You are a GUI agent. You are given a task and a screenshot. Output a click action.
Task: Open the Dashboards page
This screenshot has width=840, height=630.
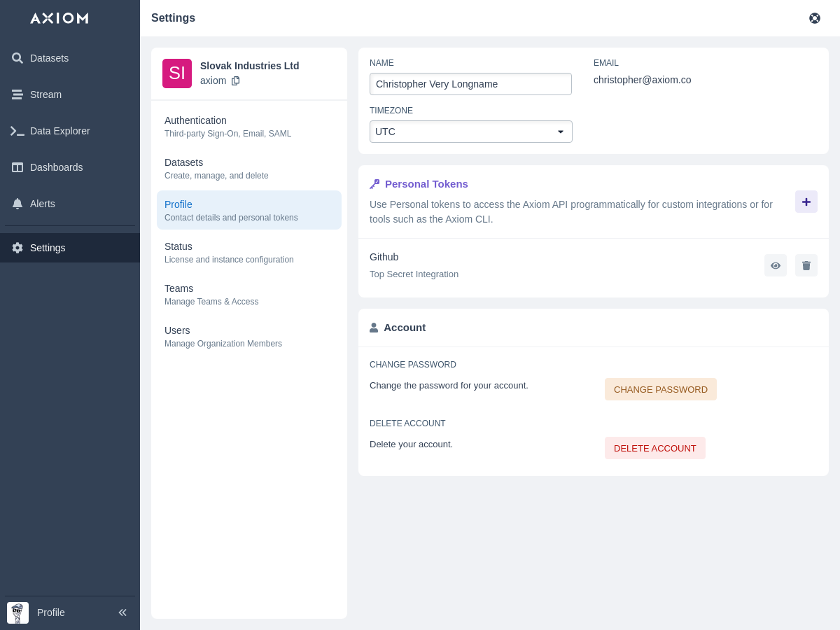click(56, 167)
